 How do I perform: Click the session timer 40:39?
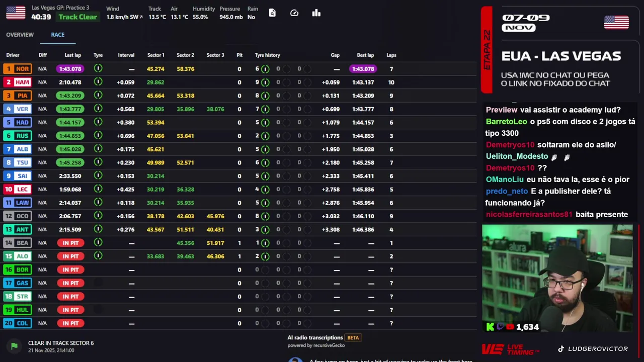coord(41,17)
